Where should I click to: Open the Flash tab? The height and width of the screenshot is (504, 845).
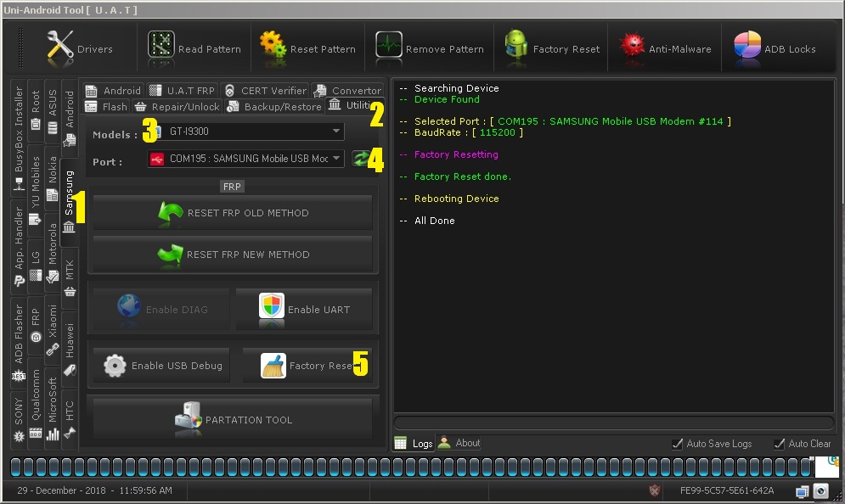[x=106, y=107]
